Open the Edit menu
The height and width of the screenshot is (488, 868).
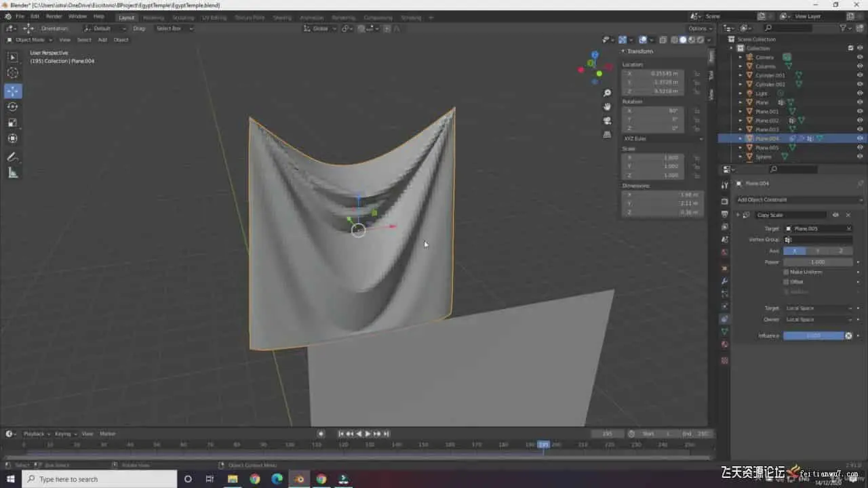pos(35,16)
